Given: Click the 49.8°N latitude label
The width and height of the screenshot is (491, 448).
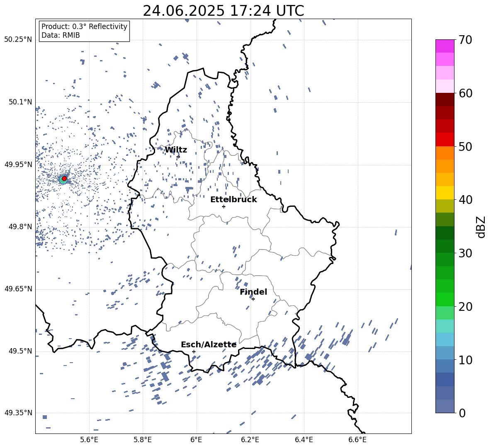Looking at the screenshot, I should 20,227.
